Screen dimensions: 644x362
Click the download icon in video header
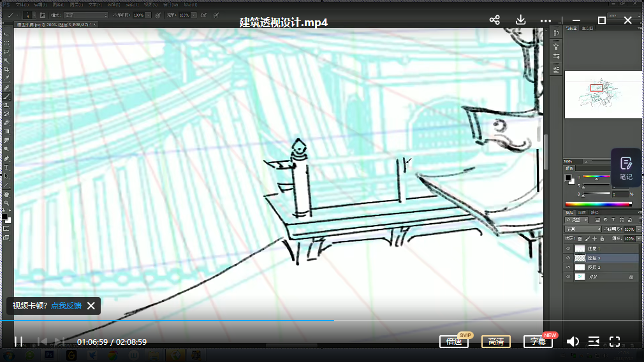(x=520, y=20)
